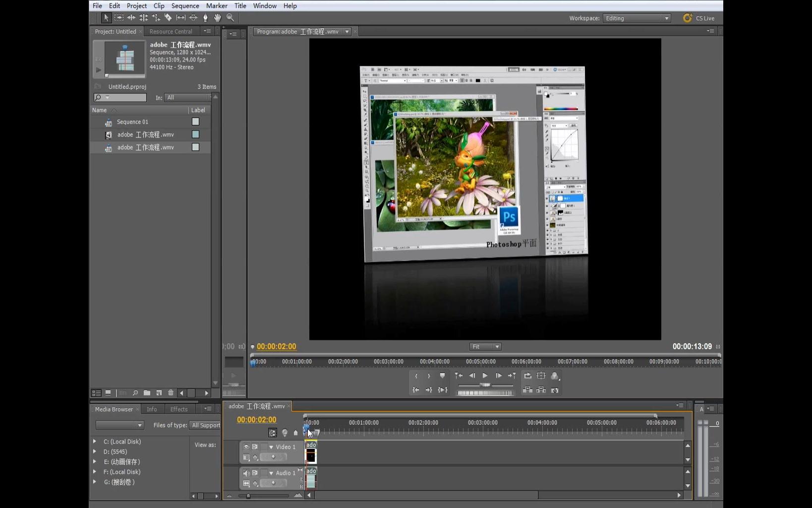Select the Rate Stretch tool
Viewport: 812px width, 508px height.
pos(156,18)
